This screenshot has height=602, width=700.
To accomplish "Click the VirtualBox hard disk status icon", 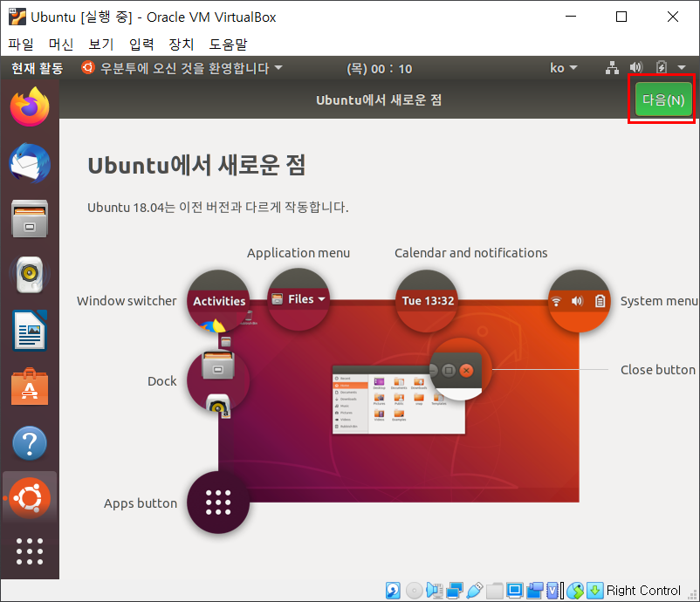I will [393, 591].
